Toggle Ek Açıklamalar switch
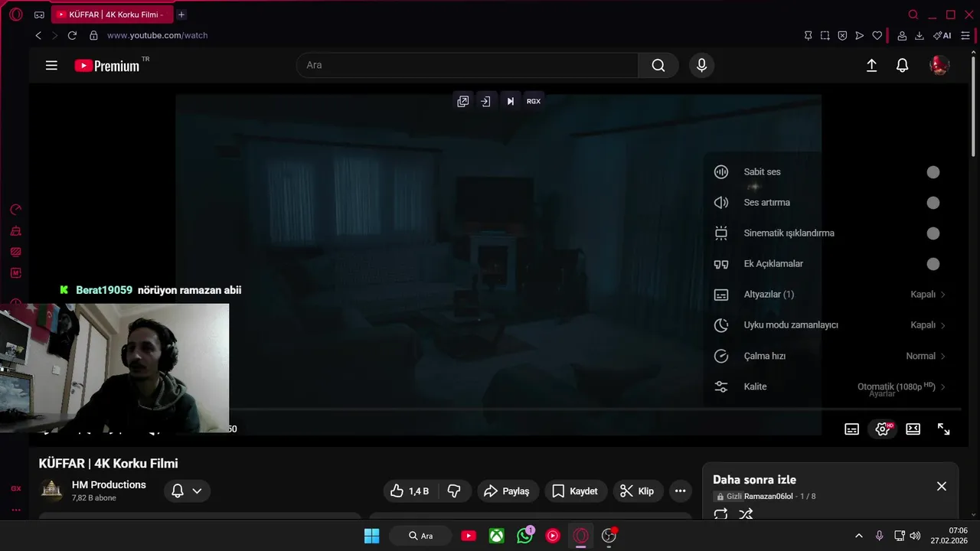 pos(933,264)
